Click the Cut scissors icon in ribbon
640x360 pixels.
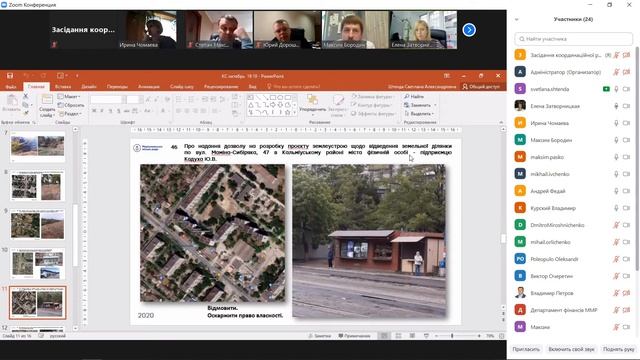(25, 96)
